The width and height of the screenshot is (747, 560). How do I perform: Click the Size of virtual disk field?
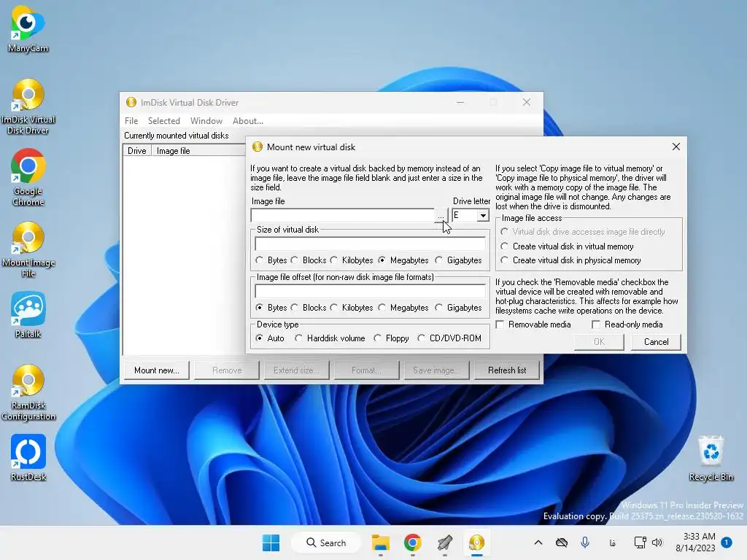[370, 244]
